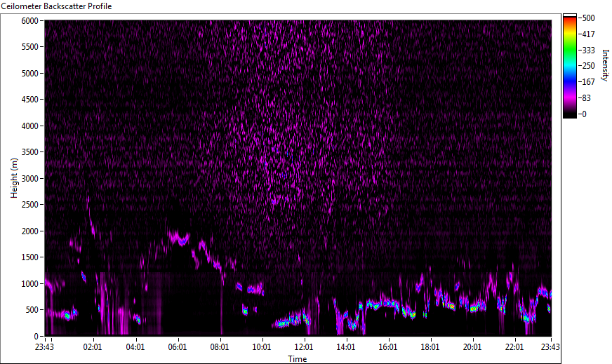The width and height of the screenshot is (612, 364).
Task: Click the 10:01 time axis tick
Action: [262, 347]
